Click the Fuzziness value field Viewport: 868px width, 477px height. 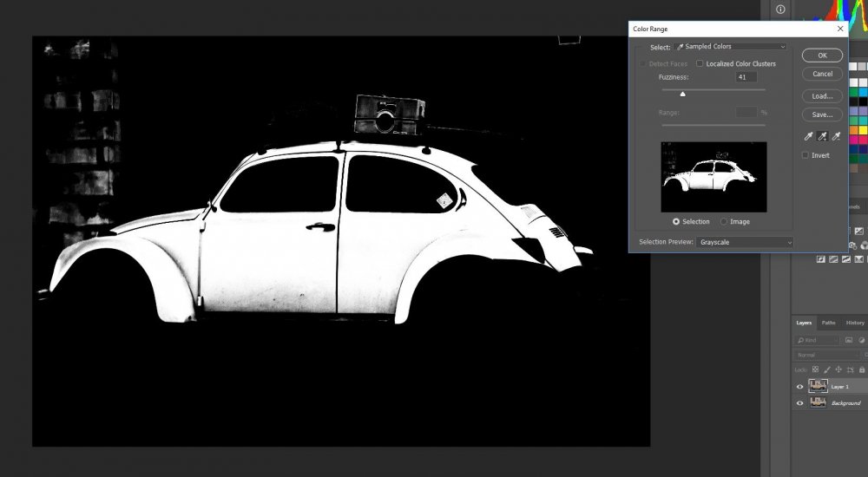click(746, 77)
